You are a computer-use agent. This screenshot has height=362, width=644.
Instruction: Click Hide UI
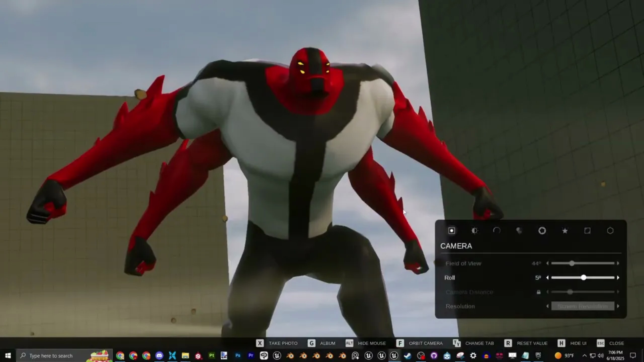(578, 343)
